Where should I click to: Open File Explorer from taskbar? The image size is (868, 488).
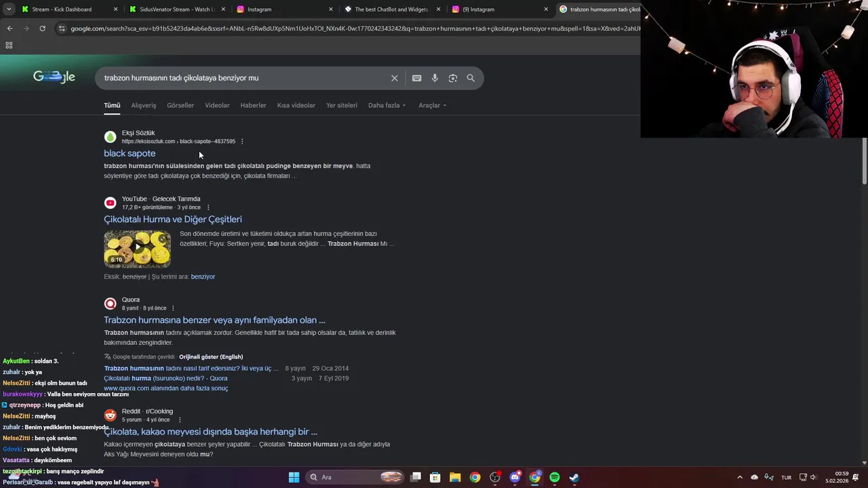coord(455,477)
